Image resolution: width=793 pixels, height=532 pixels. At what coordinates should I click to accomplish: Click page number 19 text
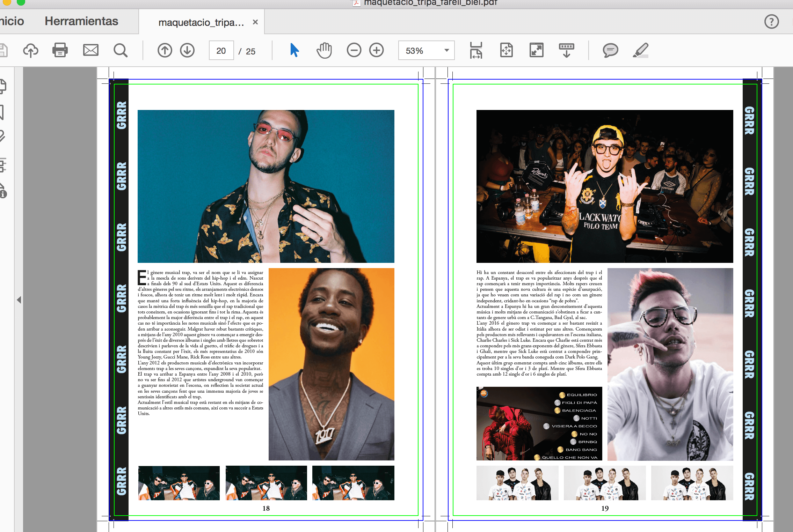tap(605, 508)
